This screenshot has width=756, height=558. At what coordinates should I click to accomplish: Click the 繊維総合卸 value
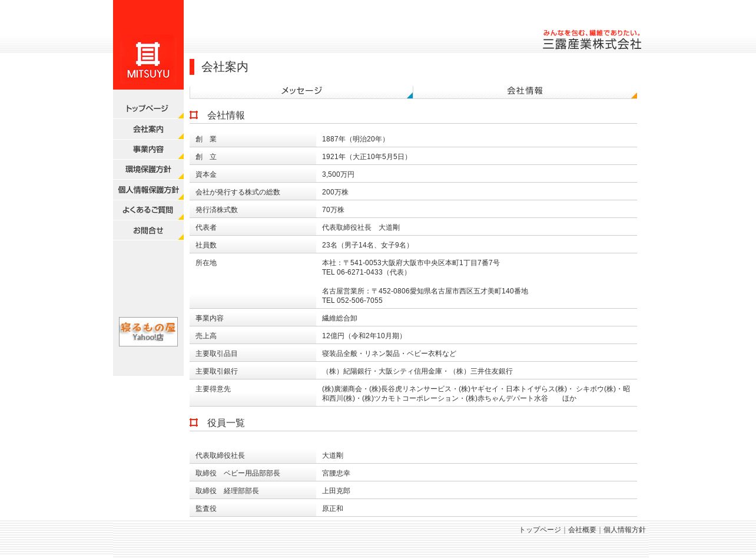tap(340, 318)
